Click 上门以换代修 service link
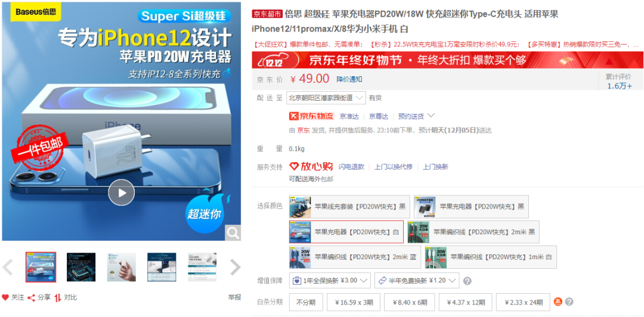 click(x=394, y=167)
